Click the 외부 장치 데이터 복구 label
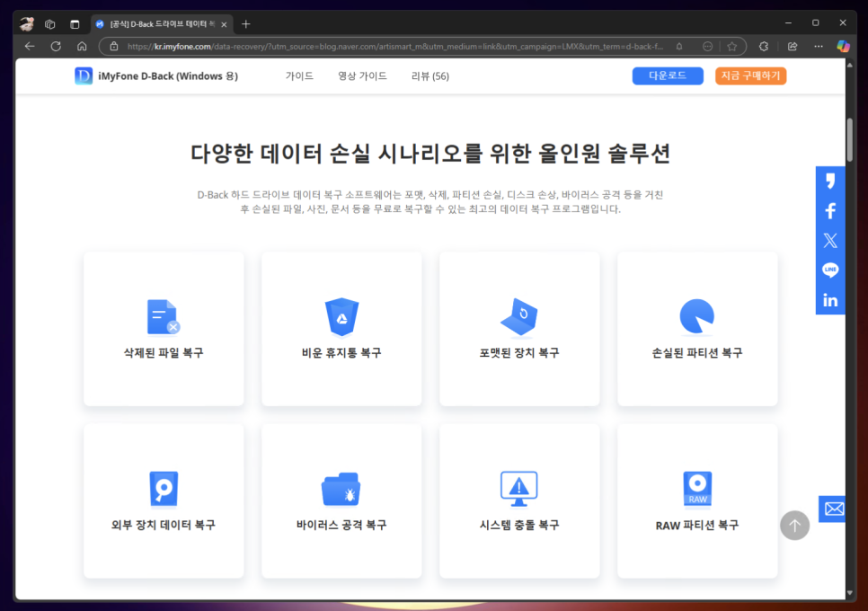Image resolution: width=868 pixels, height=611 pixels. [x=164, y=525]
